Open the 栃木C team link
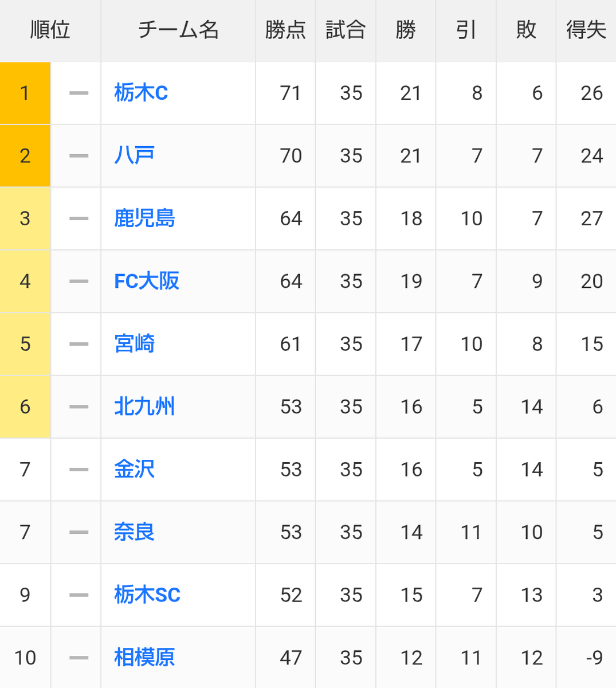The height and width of the screenshot is (688, 616). (141, 93)
